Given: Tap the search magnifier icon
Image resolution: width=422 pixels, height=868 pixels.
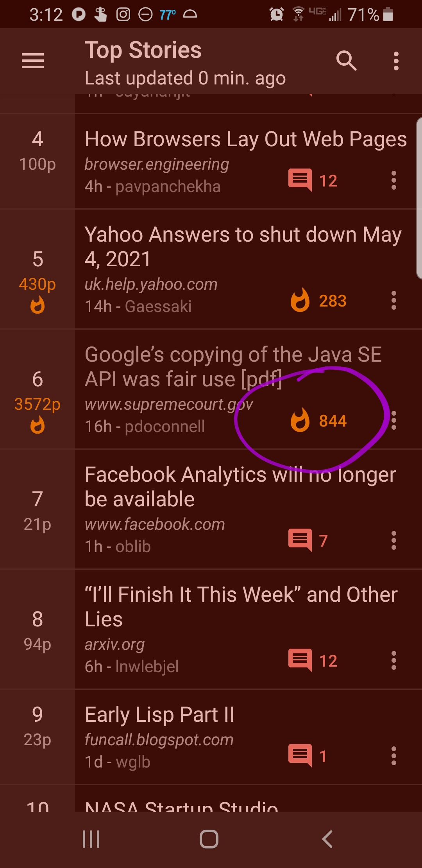Looking at the screenshot, I should [x=346, y=61].
